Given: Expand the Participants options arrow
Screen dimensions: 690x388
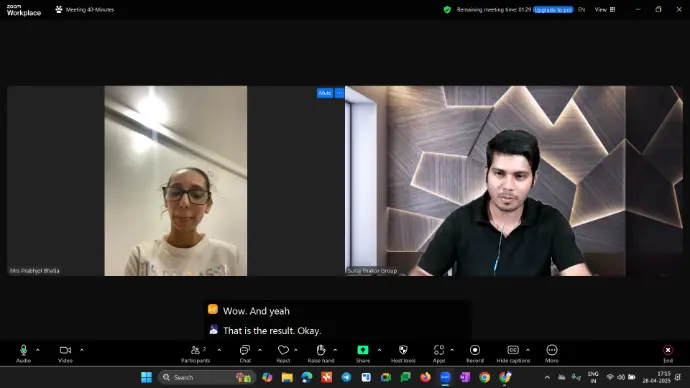Looking at the screenshot, I should tap(219, 350).
